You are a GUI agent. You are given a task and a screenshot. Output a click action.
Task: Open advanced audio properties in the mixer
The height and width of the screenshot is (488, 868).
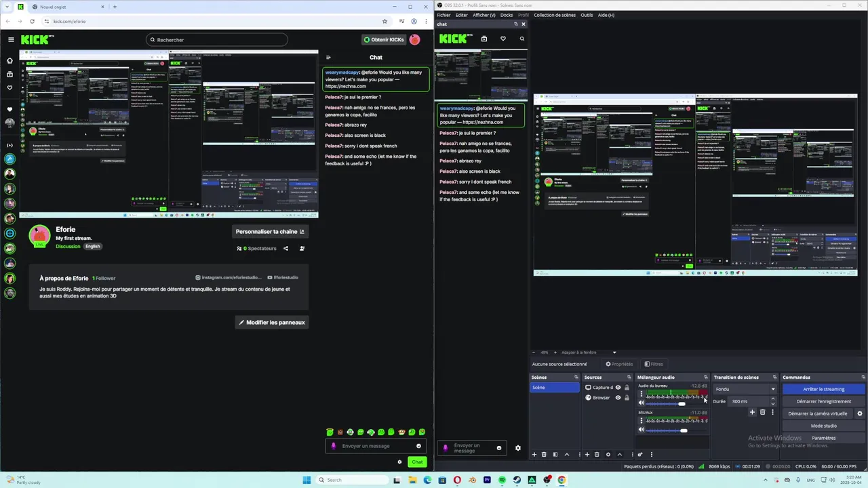point(640,454)
